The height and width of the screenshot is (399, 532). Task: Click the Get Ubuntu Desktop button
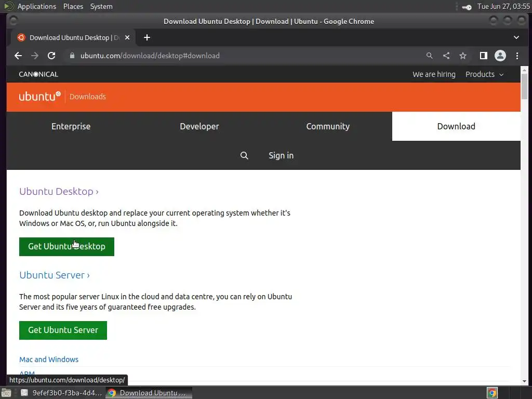(66, 247)
